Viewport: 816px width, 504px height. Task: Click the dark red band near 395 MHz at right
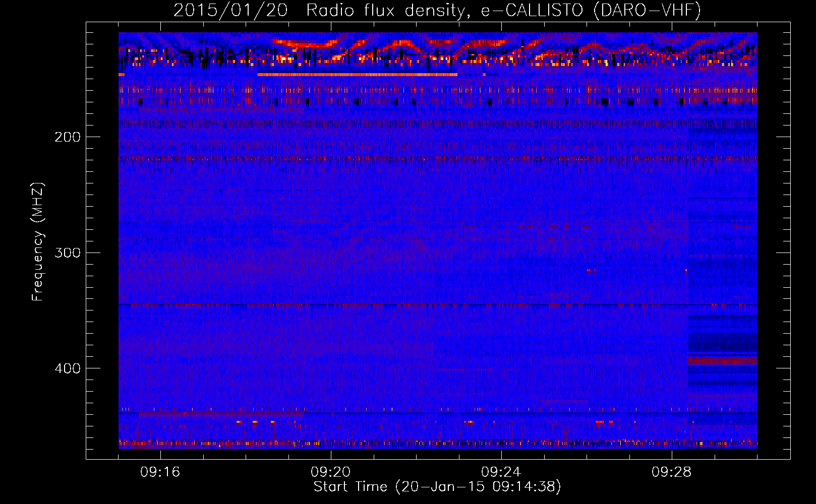point(723,361)
